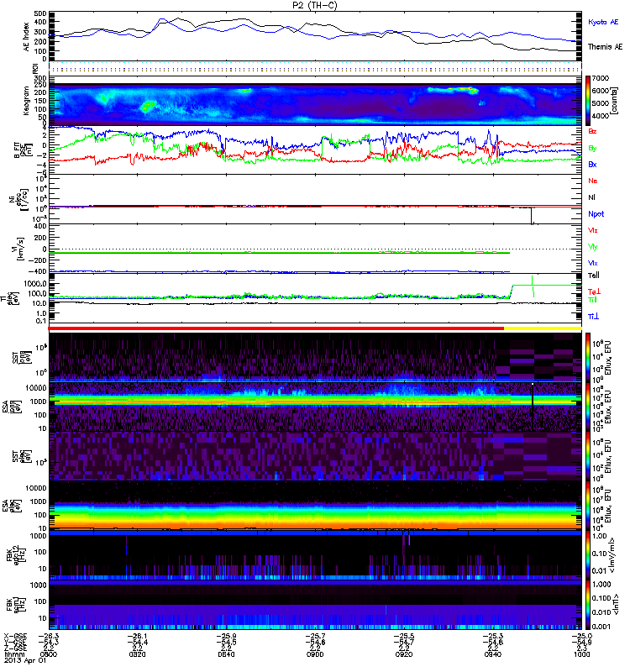This screenshot has width=630, height=672.
Task: Select the blue "Ti⊥" temperature legend label
Action: tap(593, 317)
